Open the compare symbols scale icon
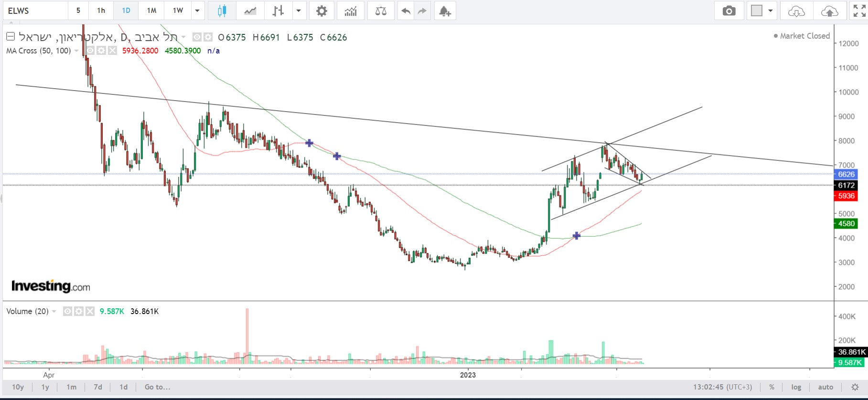 coord(381,11)
